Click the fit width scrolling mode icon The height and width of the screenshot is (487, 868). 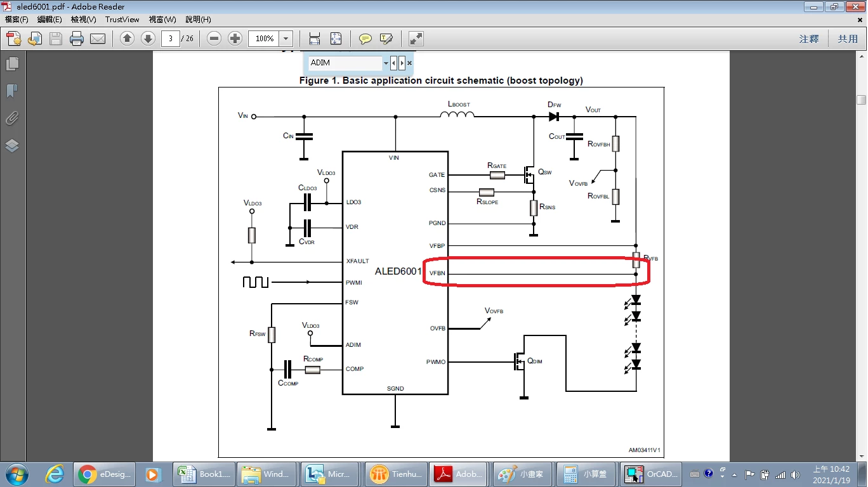[315, 39]
